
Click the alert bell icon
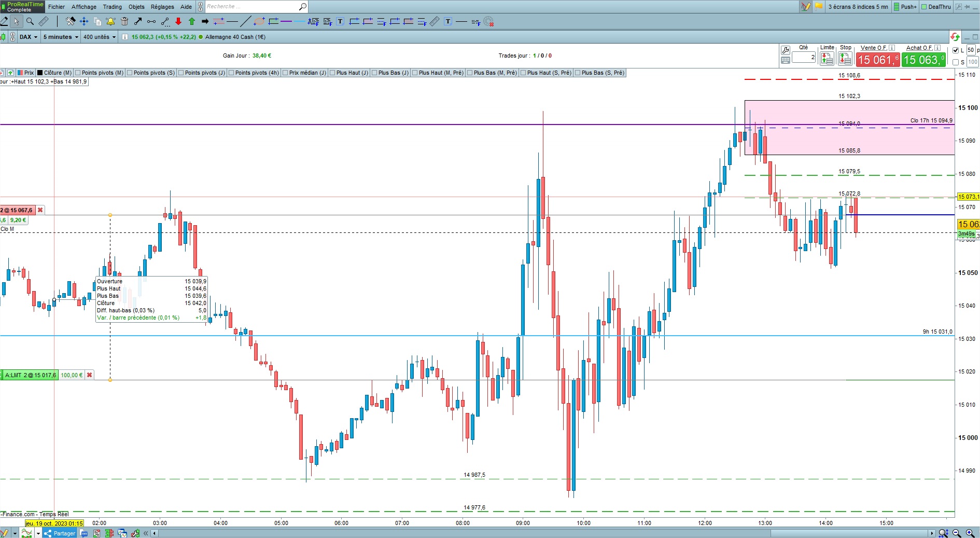[110, 21]
